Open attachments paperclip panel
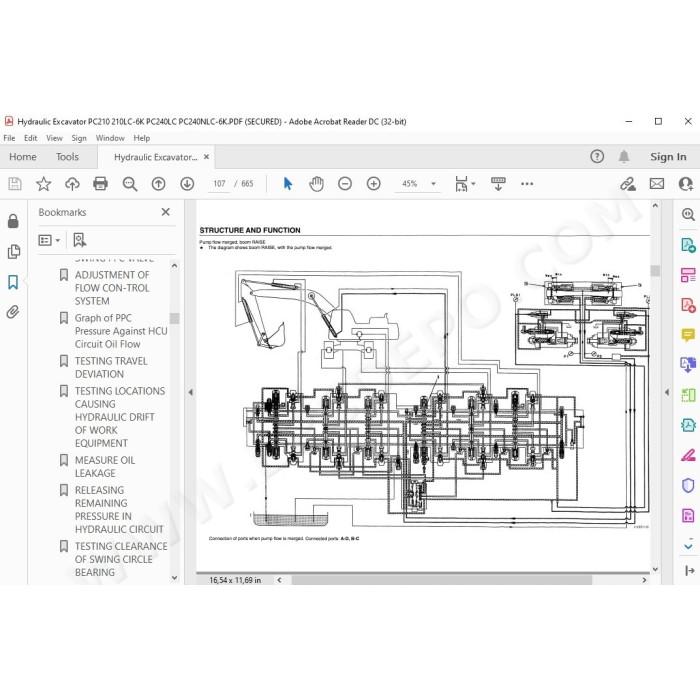 [13, 312]
